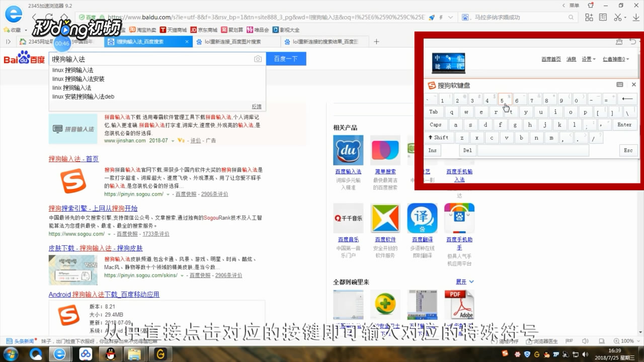Click the 百度软件 product icon

[x=385, y=218]
